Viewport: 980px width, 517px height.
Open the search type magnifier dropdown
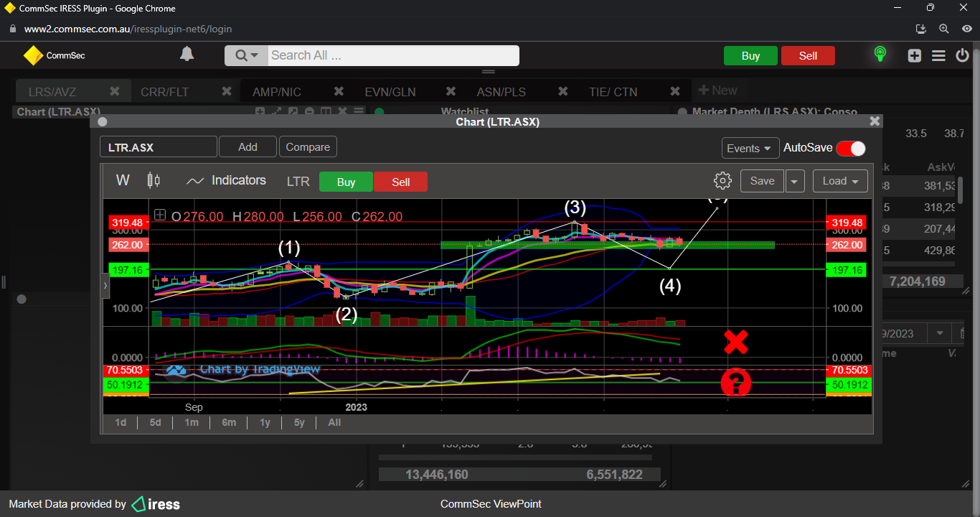(x=246, y=55)
